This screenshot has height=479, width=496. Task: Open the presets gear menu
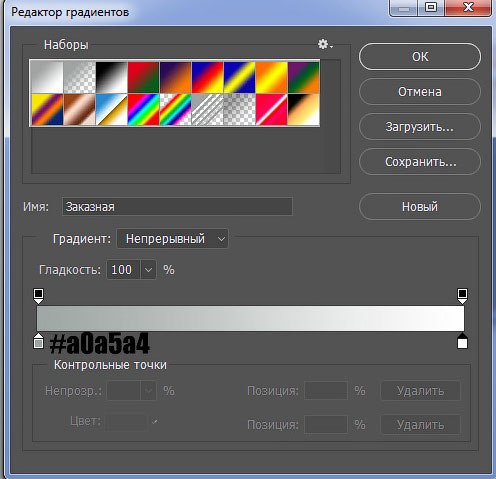[325, 44]
